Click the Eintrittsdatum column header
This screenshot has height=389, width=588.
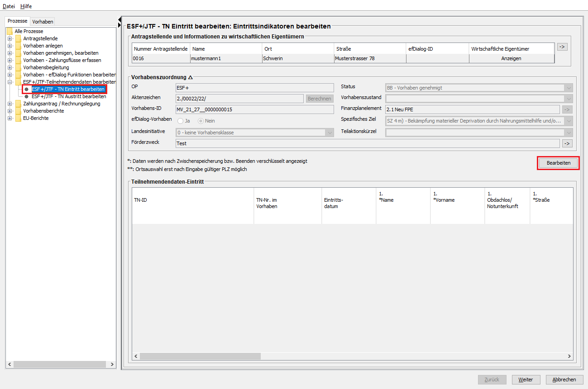point(349,206)
